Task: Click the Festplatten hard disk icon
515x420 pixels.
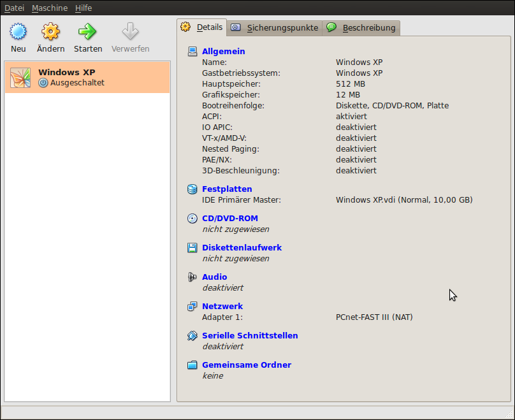Action: pos(192,189)
